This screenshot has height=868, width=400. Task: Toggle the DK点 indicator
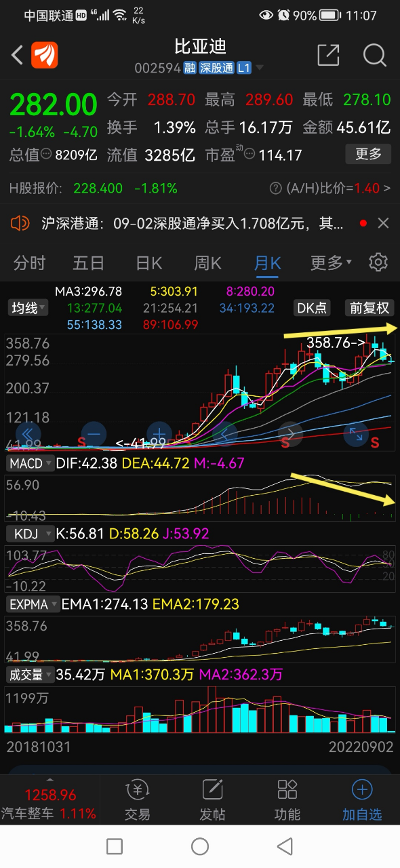(x=312, y=307)
